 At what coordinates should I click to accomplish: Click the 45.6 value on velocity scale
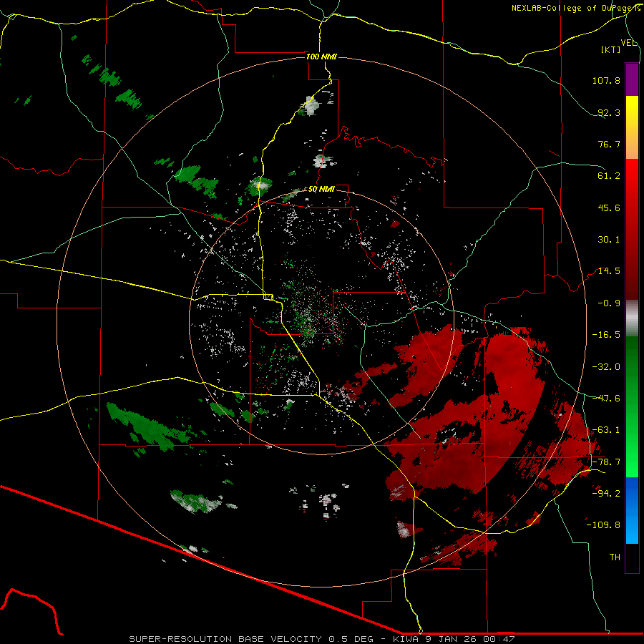[x=609, y=208]
